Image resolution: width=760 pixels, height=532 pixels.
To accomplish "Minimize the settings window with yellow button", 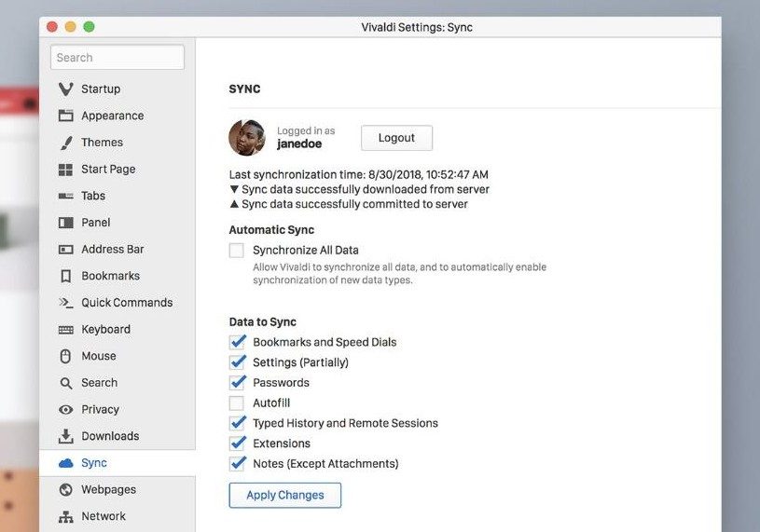I will coord(71,27).
